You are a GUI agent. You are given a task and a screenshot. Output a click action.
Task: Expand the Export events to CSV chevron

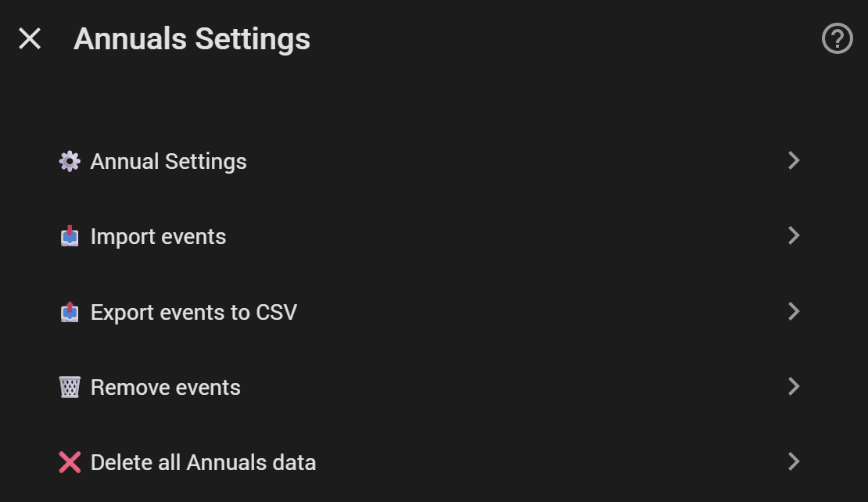tap(794, 311)
